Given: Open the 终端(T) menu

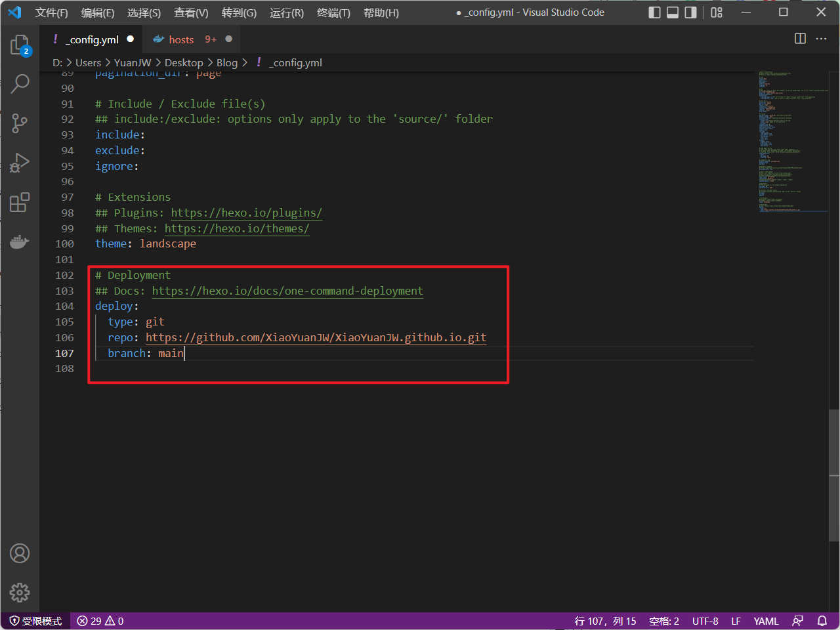Looking at the screenshot, I should click(333, 12).
